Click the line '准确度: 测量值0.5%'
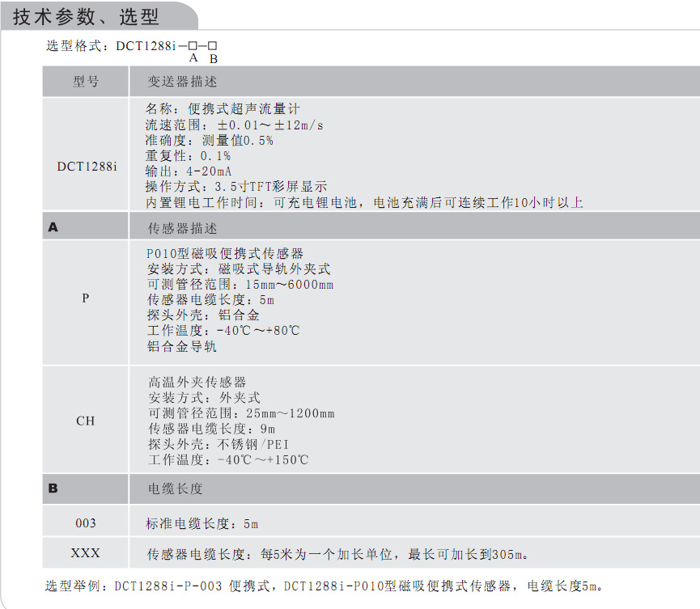The width and height of the screenshot is (700, 609). click(209, 141)
